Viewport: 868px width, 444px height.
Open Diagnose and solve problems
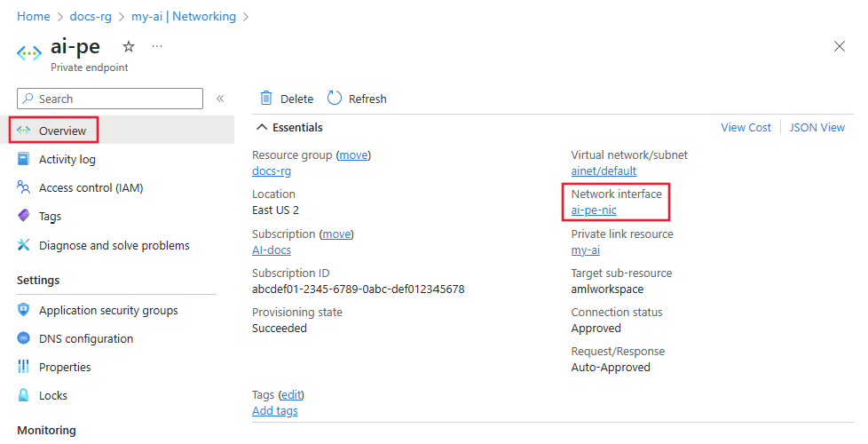tap(114, 245)
